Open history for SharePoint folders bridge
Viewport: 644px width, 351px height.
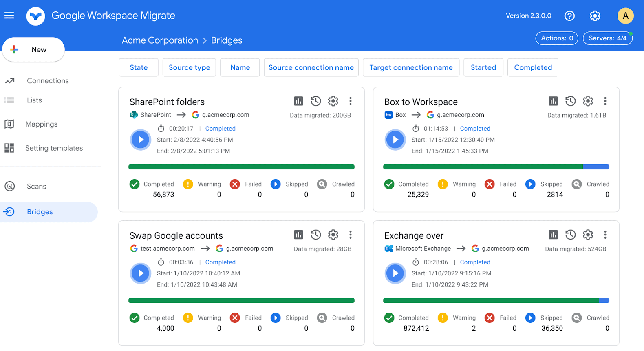316,101
